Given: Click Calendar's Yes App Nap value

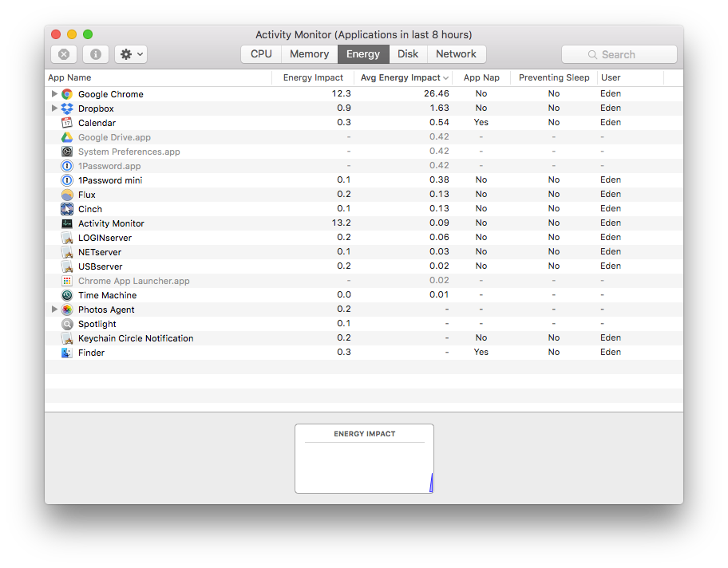Looking at the screenshot, I should click(x=481, y=122).
